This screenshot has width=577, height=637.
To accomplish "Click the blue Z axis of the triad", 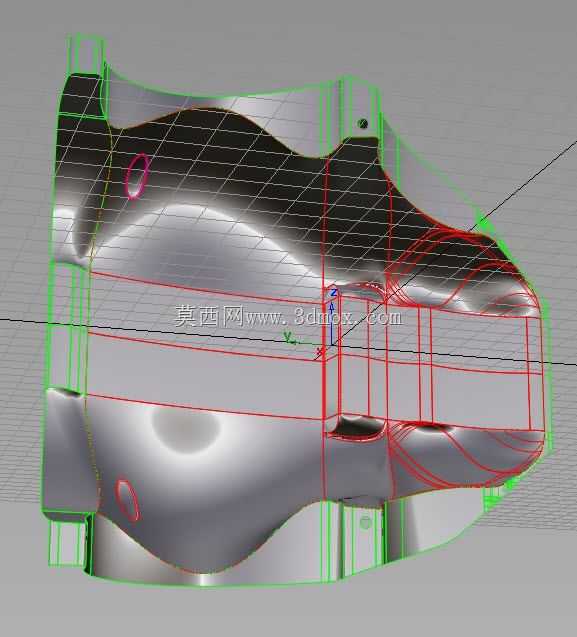I will [x=332, y=321].
